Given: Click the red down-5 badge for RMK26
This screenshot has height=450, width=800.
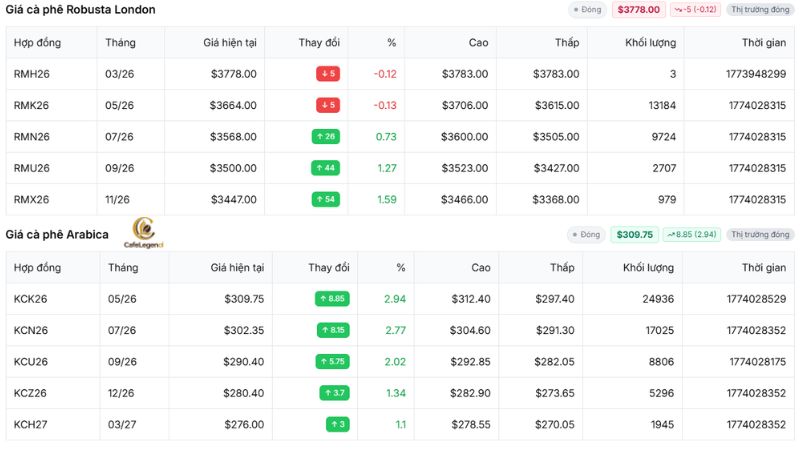Looking at the screenshot, I should (328, 105).
